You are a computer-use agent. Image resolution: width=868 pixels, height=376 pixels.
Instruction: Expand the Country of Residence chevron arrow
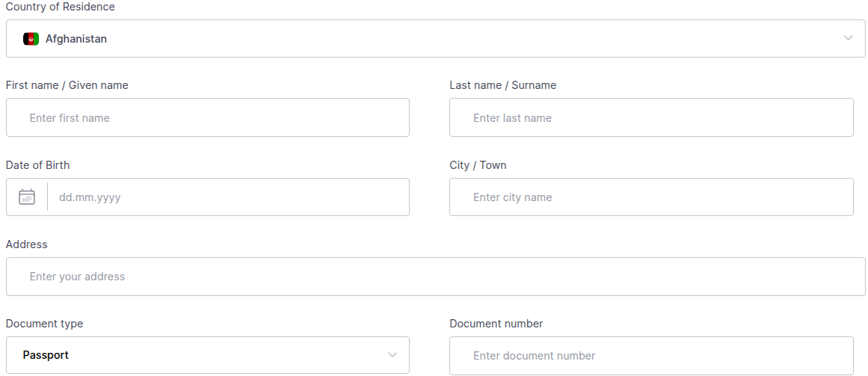[x=848, y=38]
